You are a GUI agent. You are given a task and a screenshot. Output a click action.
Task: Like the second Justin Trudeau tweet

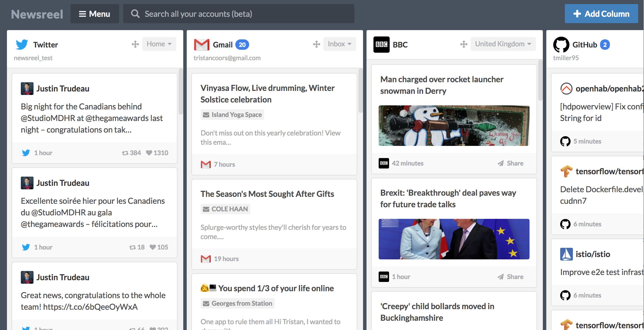click(153, 247)
